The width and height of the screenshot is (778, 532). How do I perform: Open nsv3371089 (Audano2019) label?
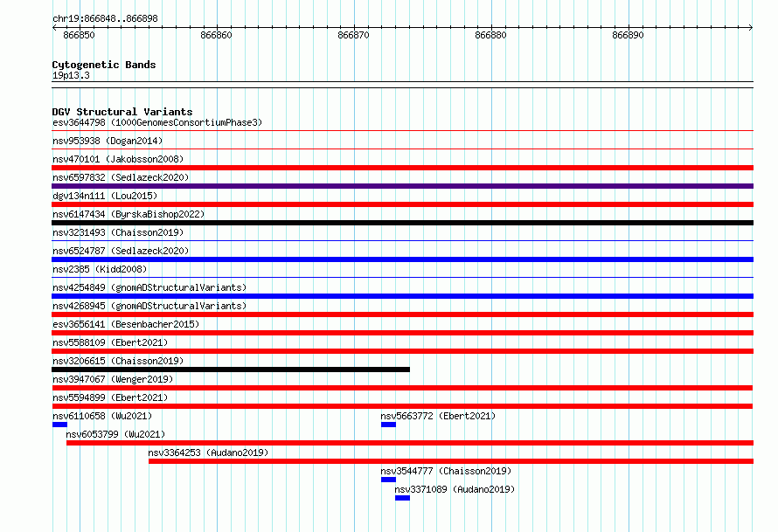coord(455,489)
